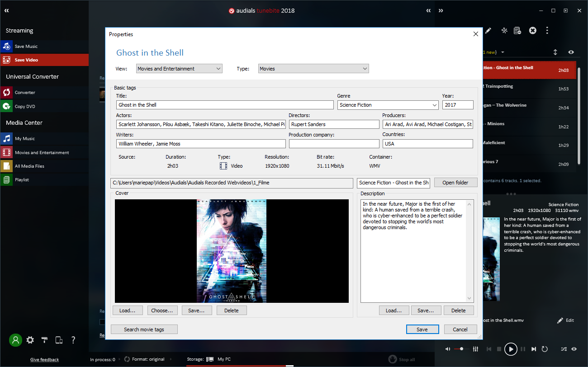The width and height of the screenshot is (588, 367).
Task: Open the settings gear icon
Action: [x=30, y=340]
